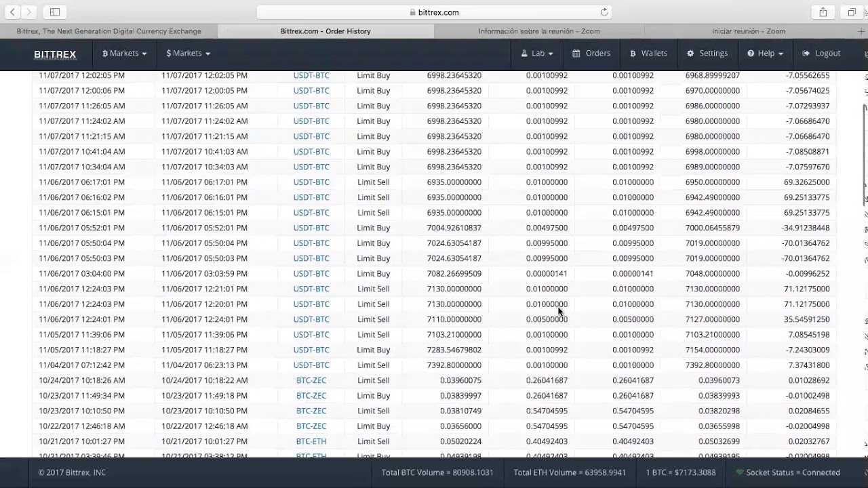Open BTC-ZEC in the 10/22/2017 12:46:18 AM row
This screenshot has height=488, width=868.
311,426
